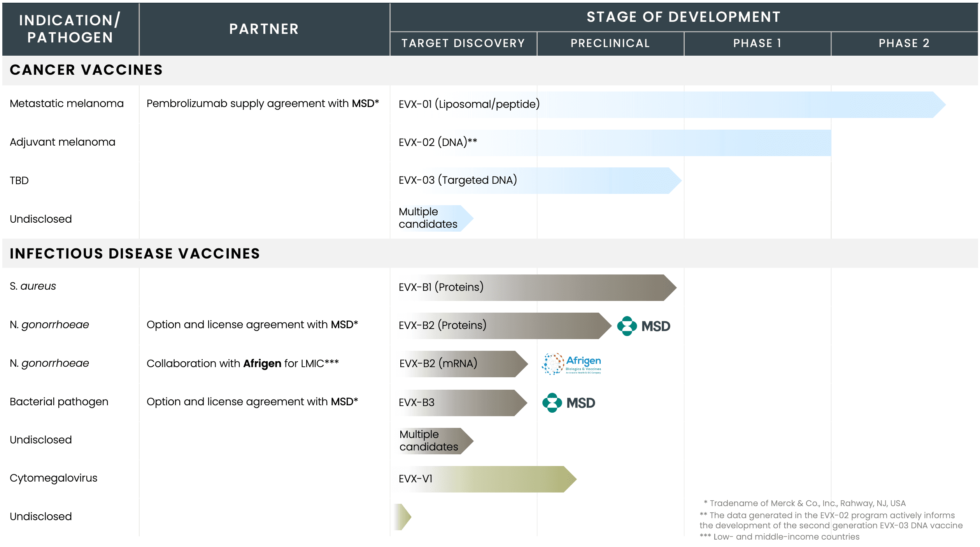Click the TARGET DISCOVERY column header

(463, 43)
